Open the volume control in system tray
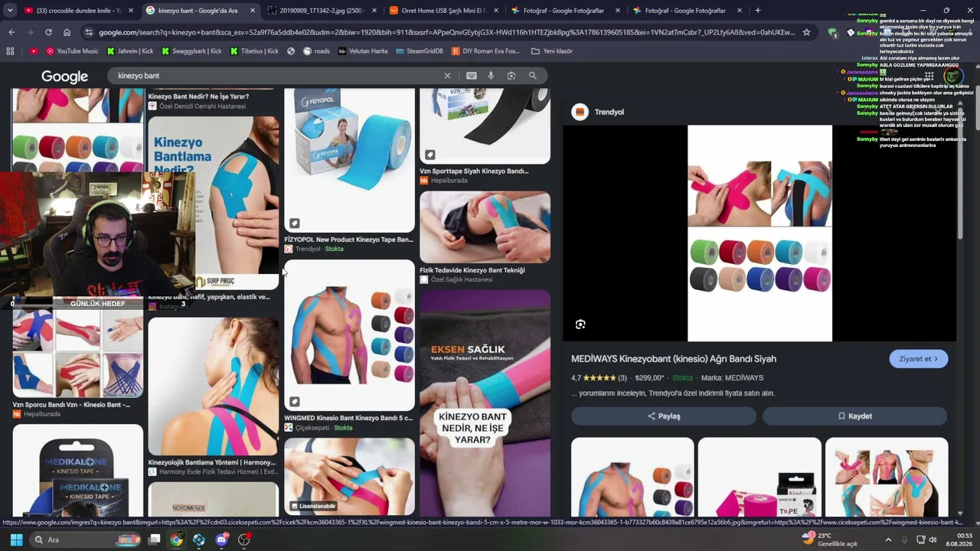The image size is (980, 551). 933,540
